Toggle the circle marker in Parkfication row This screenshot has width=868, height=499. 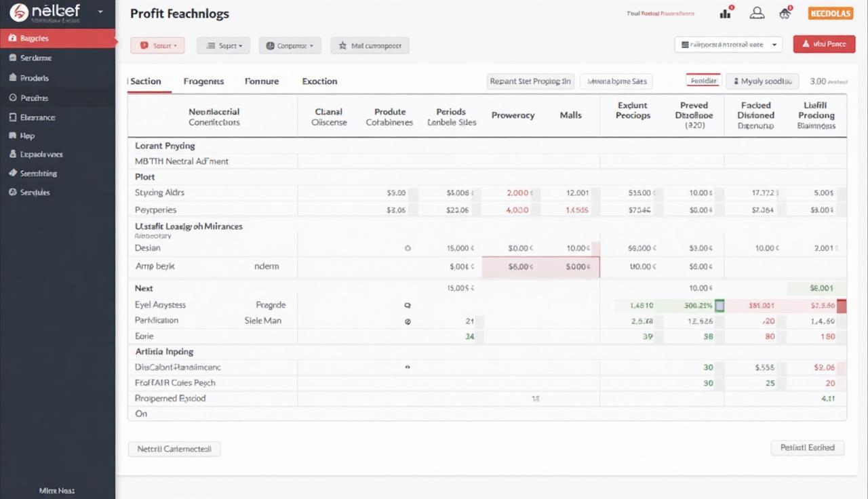(x=408, y=321)
